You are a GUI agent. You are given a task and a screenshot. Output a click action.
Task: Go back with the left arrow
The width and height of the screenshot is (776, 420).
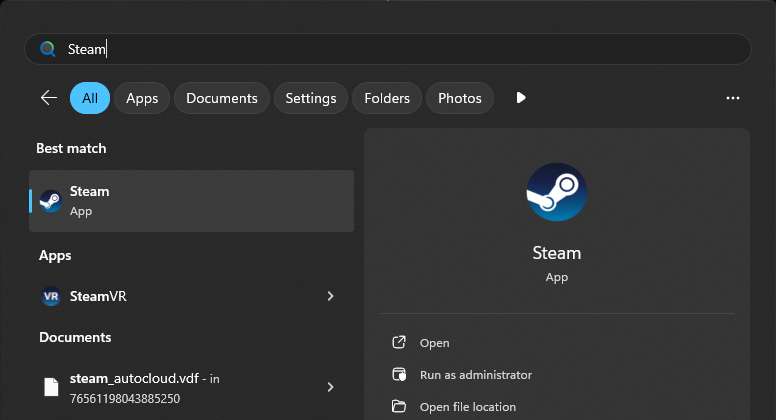point(48,98)
